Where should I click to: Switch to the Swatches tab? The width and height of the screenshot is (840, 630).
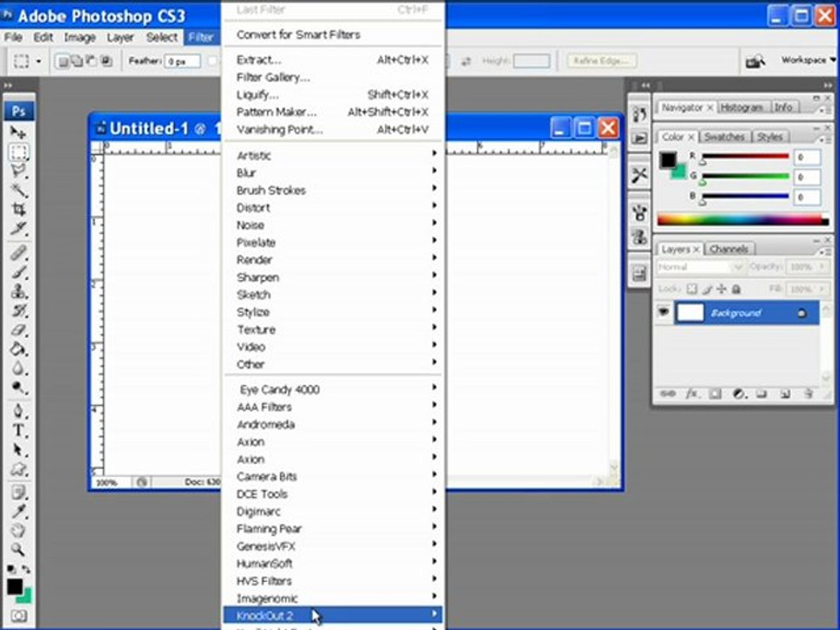click(x=724, y=136)
